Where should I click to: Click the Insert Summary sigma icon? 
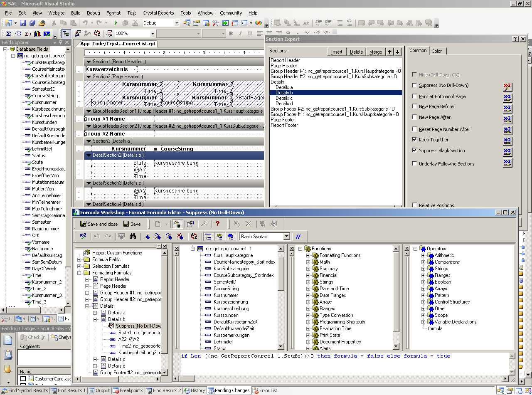pos(8,34)
